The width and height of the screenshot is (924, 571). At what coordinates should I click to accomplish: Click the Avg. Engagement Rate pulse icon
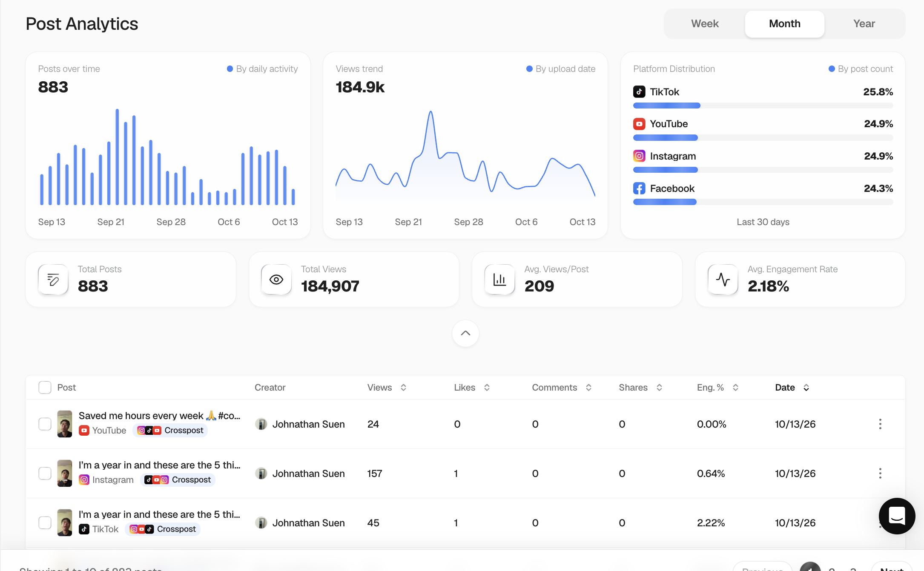[723, 280]
